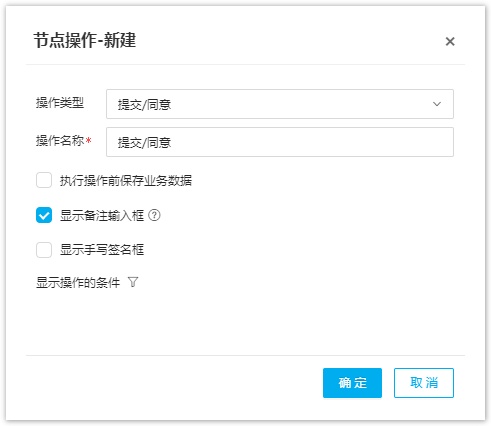Image resolution: width=491 pixels, height=426 pixels.
Task: Cancel using the 取消 button
Action: [424, 383]
